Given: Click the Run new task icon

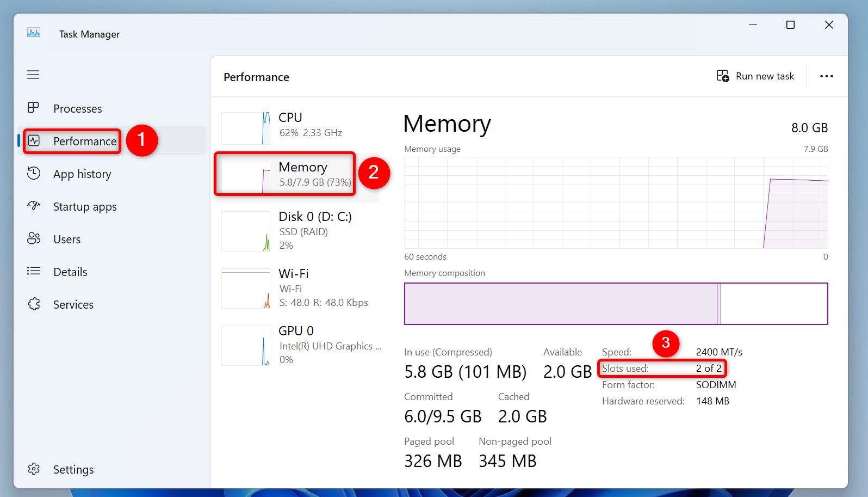Looking at the screenshot, I should point(722,76).
